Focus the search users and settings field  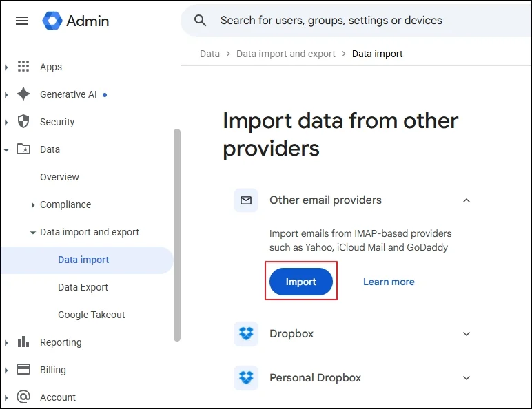pyautogui.click(x=356, y=21)
